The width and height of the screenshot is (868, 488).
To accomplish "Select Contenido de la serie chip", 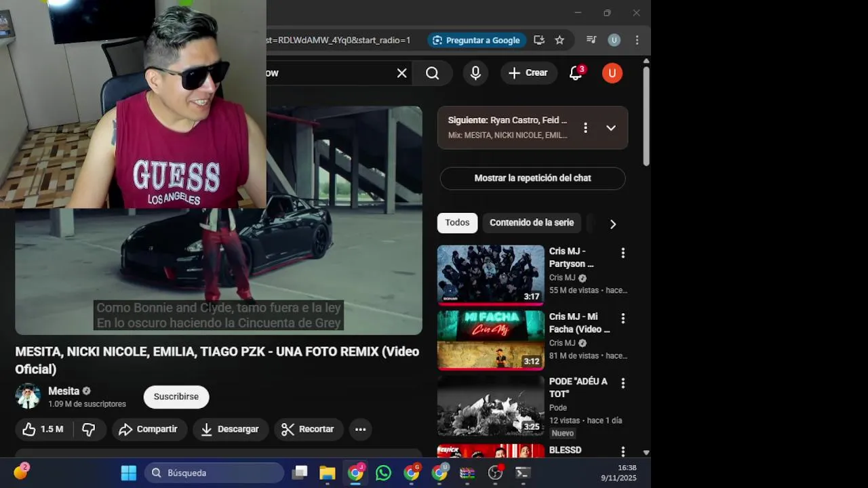I will [532, 223].
